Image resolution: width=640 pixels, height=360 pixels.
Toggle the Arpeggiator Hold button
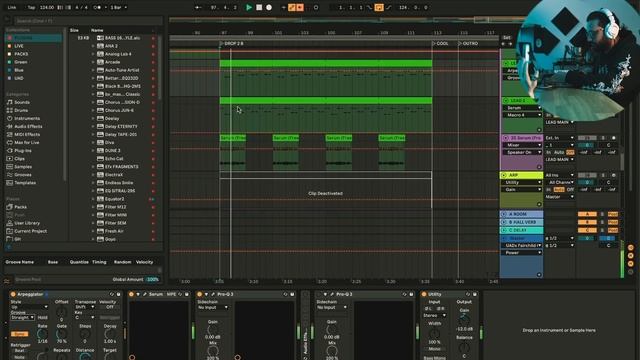coord(42,318)
